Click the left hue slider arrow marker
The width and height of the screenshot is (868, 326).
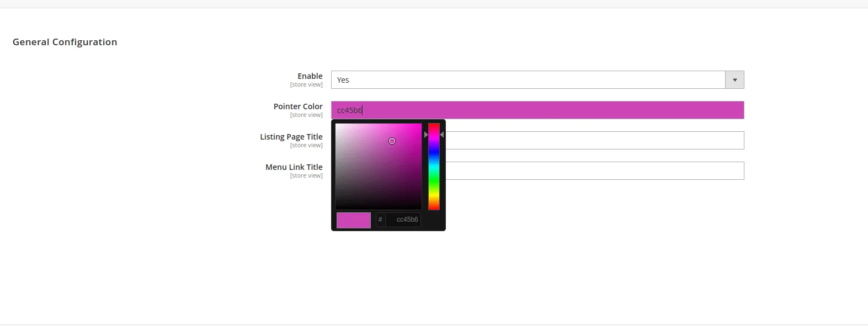coord(425,135)
